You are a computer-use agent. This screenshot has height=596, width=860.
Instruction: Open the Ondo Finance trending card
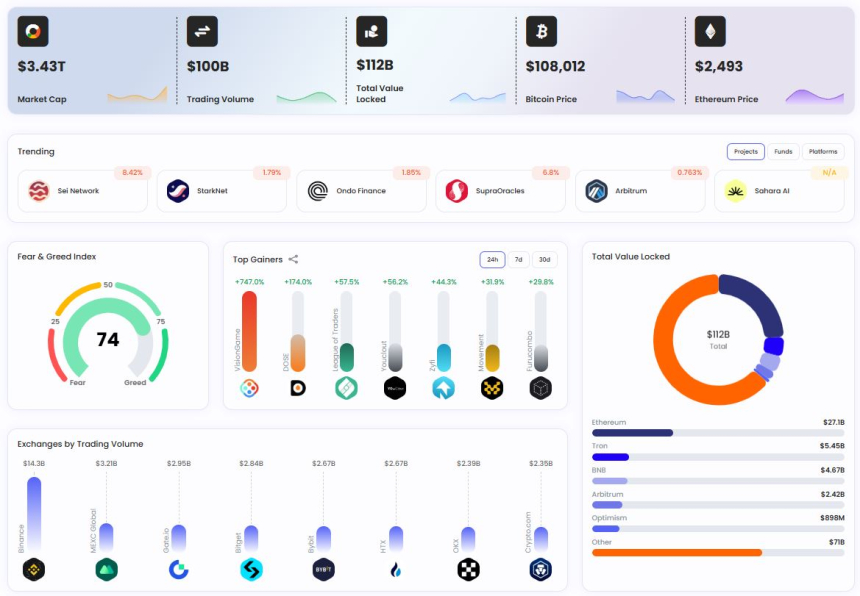(x=361, y=191)
